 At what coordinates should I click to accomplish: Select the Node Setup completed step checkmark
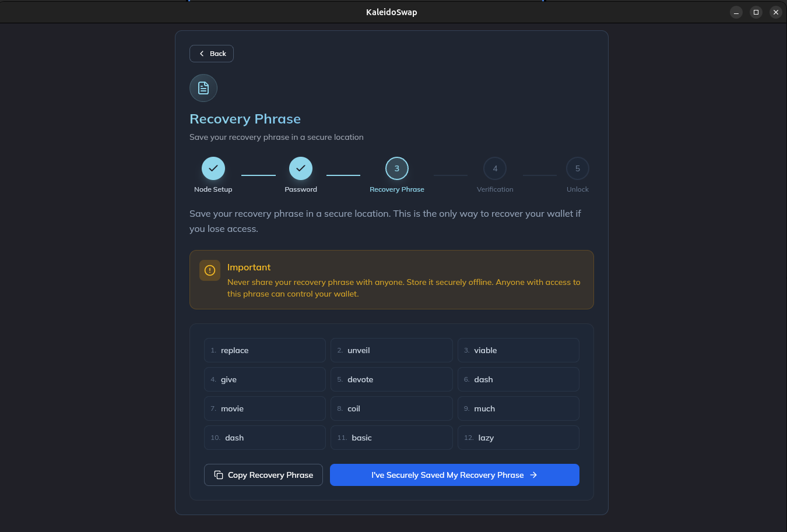click(213, 168)
